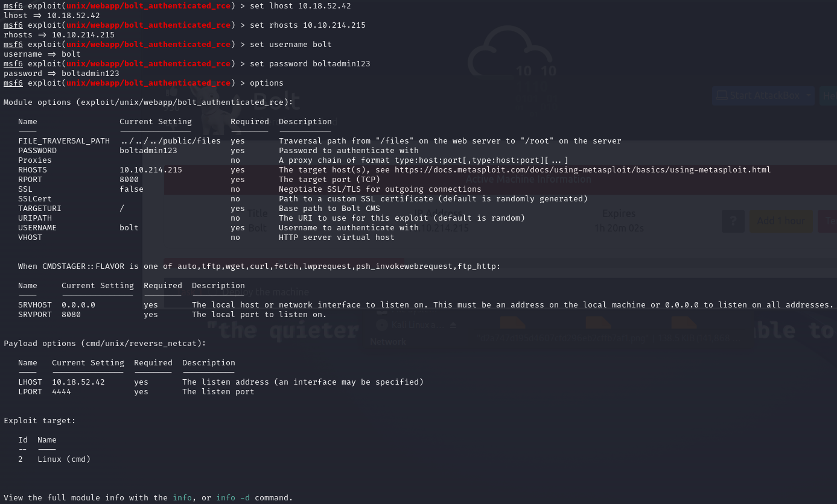
Task: Select the LHOST option name in payload table
Action: [30, 382]
